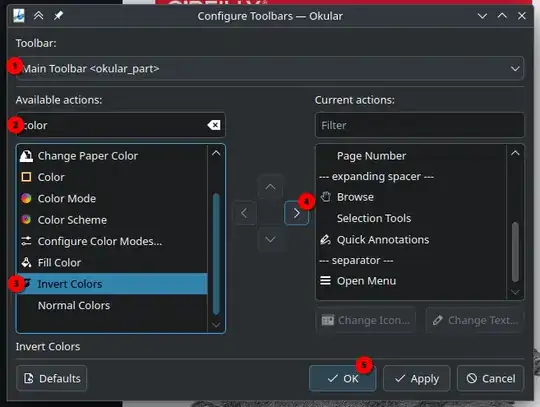Select Page Number in current actions
This screenshot has height=407, width=540.
click(x=412, y=156)
